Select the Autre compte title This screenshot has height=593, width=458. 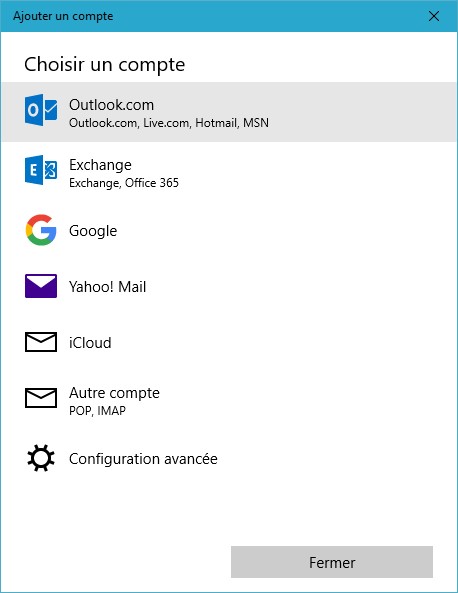click(114, 393)
